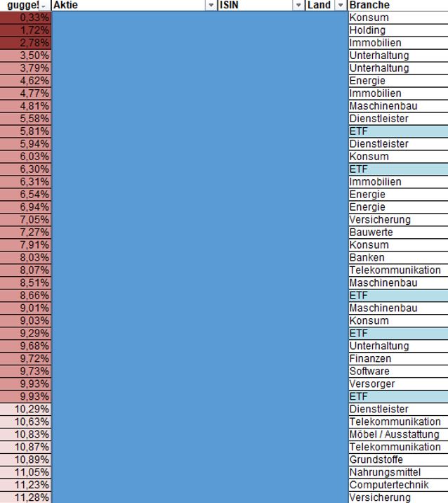Select the Banken cell
Image resolution: width=448 pixels, height=503 pixels.
click(398, 258)
